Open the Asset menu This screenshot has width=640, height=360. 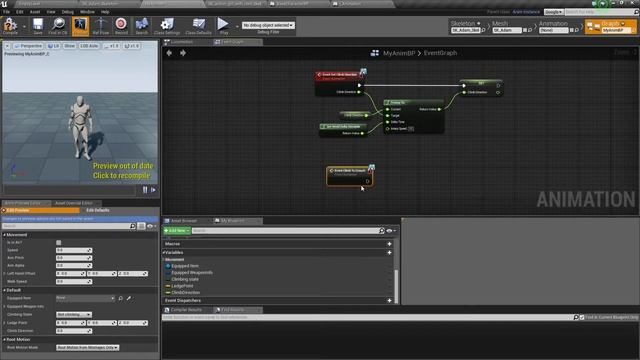tap(35, 12)
